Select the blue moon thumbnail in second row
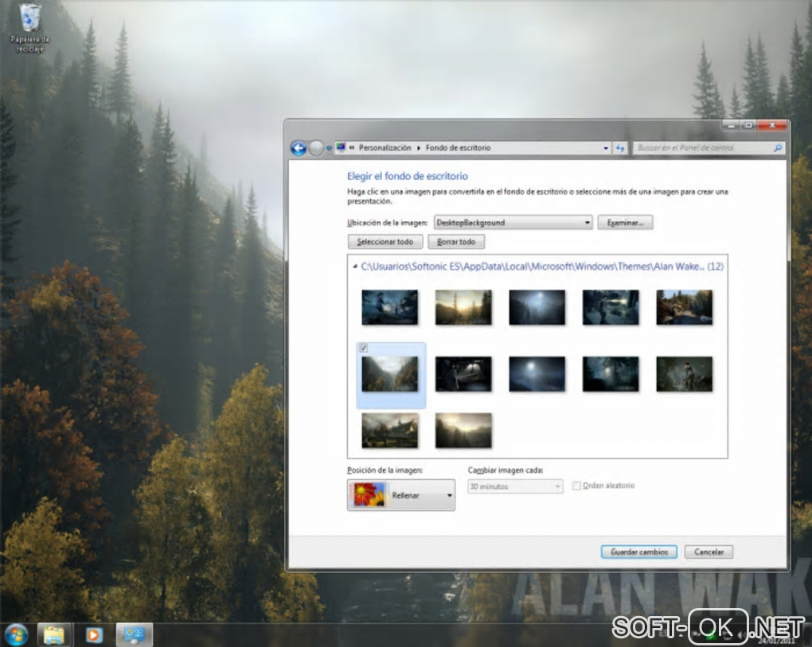 pyautogui.click(x=537, y=374)
